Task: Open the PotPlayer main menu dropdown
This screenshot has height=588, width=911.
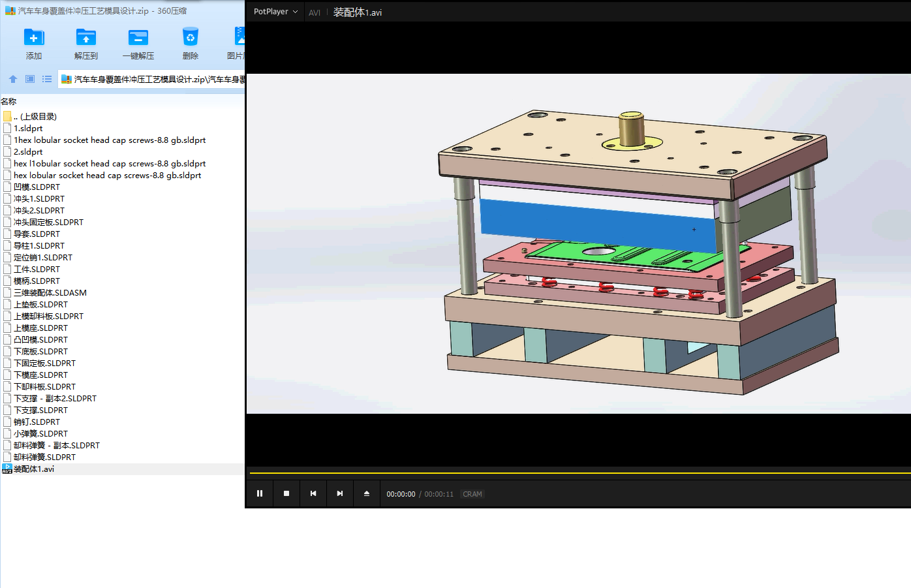Action: pos(275,12)
